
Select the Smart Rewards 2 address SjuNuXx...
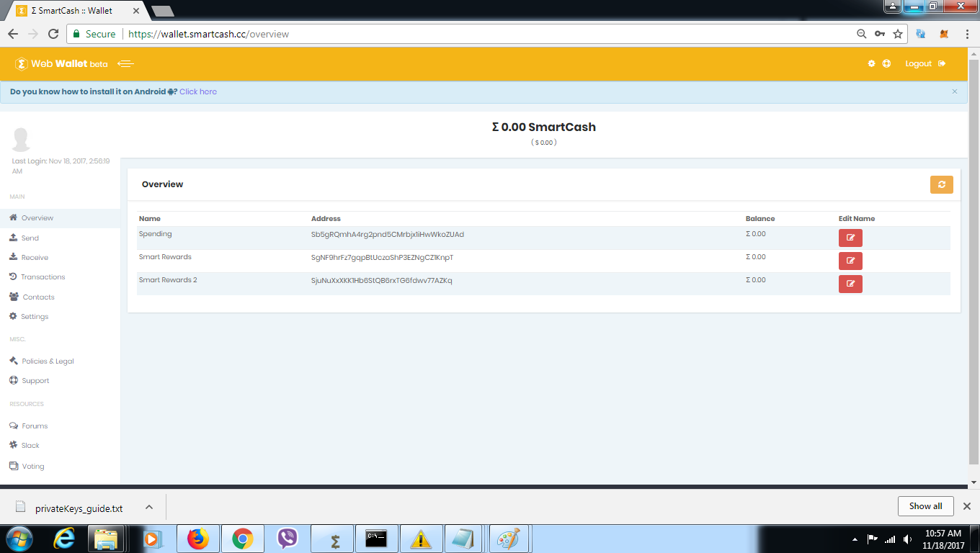382,280
